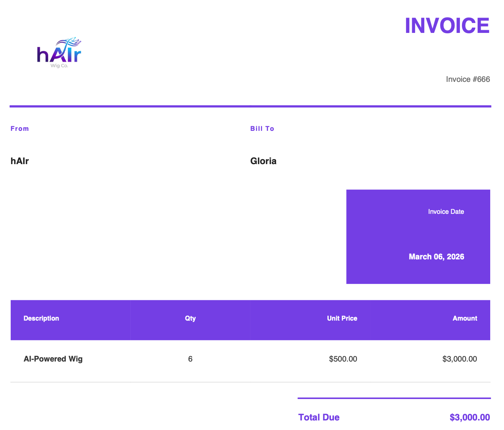Click the Total Due amount $3,000.00
Viewport: 504px width, 430px height.
coord(470,417)
